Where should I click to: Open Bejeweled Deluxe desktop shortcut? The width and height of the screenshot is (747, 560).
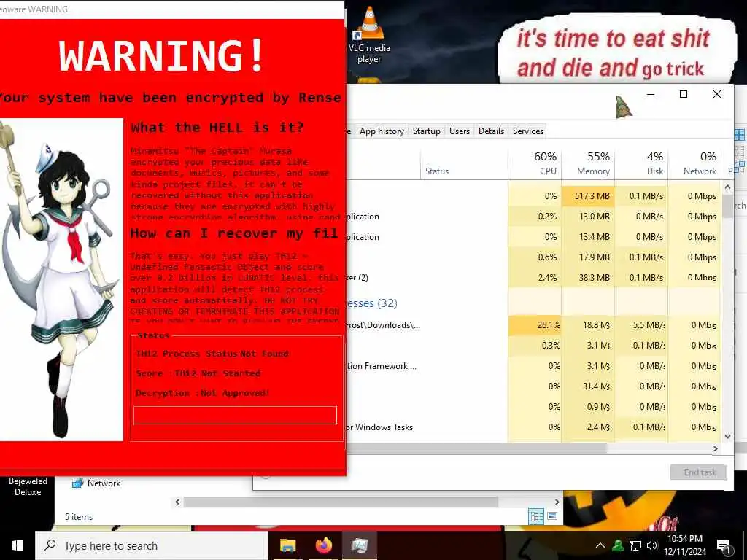click(x=28, y=486)
